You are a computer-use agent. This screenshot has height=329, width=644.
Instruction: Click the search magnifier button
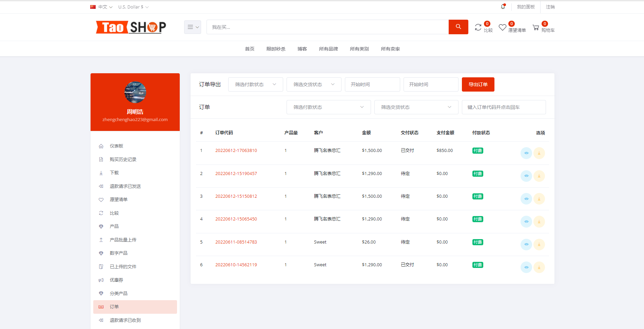(x=458, y=27)
